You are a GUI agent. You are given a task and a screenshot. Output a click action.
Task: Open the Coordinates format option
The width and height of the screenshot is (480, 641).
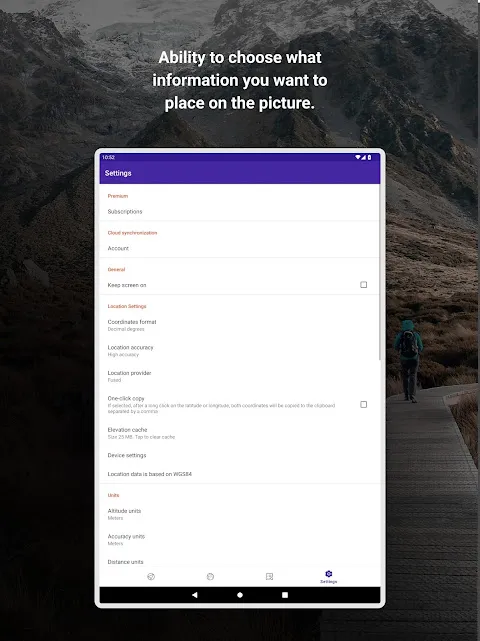pos(240,325)
